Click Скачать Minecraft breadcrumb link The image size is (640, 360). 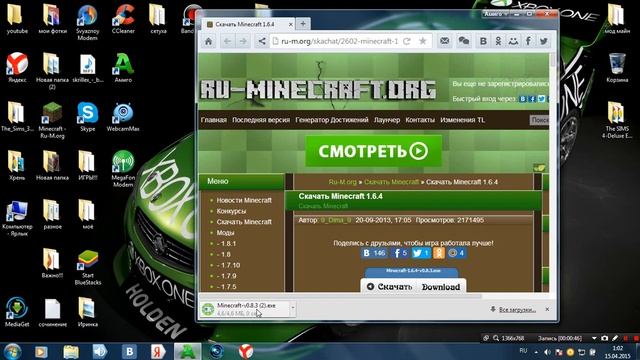(x=391, y=182)
